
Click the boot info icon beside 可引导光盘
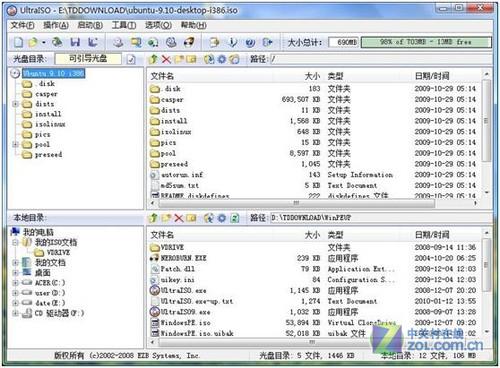(x=131, y=60)
